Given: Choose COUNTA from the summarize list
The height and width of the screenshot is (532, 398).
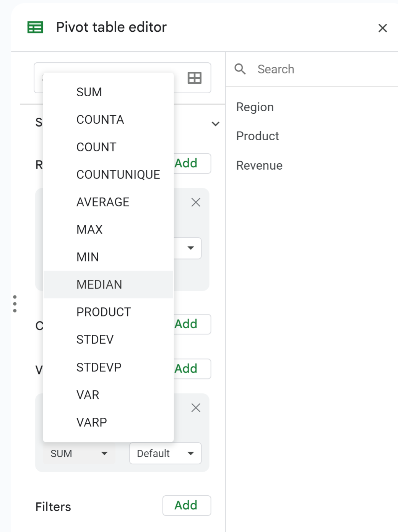Looking at the screenshot, I should tap(108, 120).
